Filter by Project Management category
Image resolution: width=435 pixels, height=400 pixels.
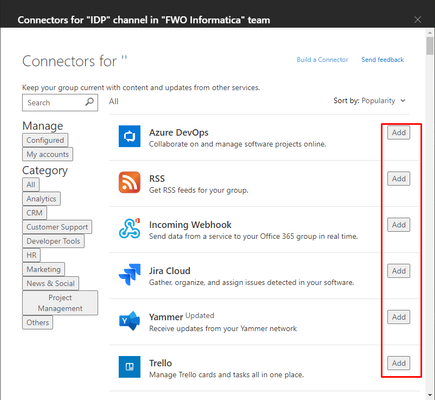60,303
